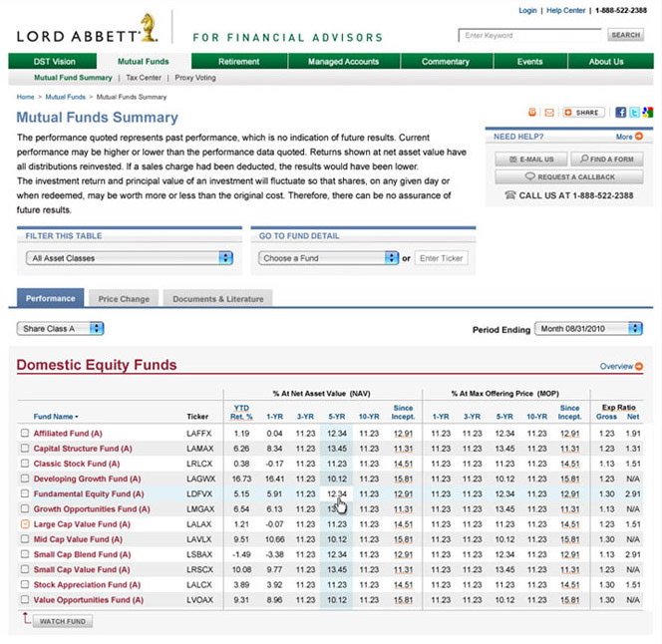Screen dimensions: 662x644
Task: Uncheck the Large Cap Value Fund (A) checkbox
Action: pos(25,524)
